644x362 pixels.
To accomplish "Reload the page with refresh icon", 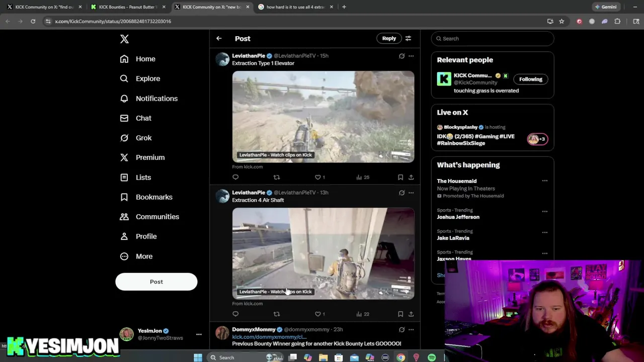I will 33,21.
